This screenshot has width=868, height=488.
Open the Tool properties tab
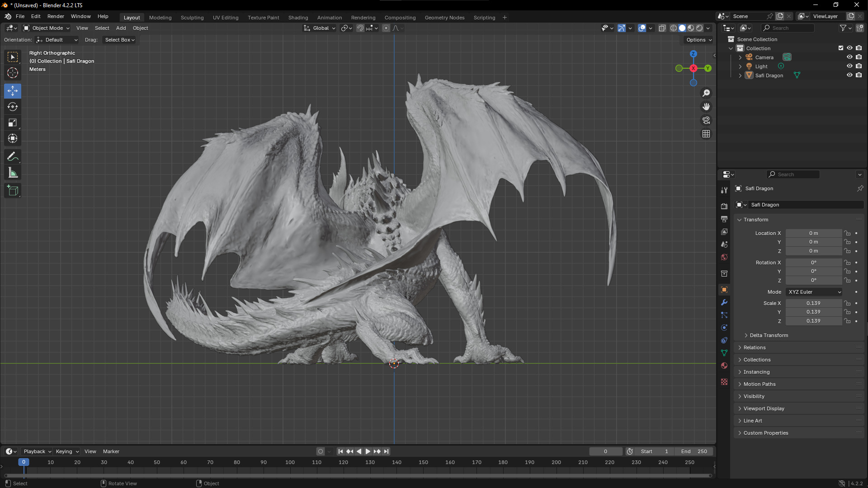724,190
